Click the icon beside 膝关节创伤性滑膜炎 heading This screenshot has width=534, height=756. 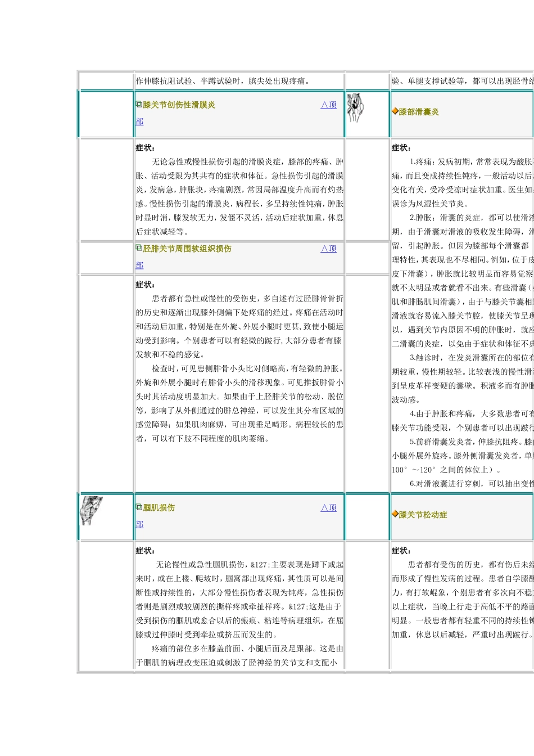(x=139, y=104)
